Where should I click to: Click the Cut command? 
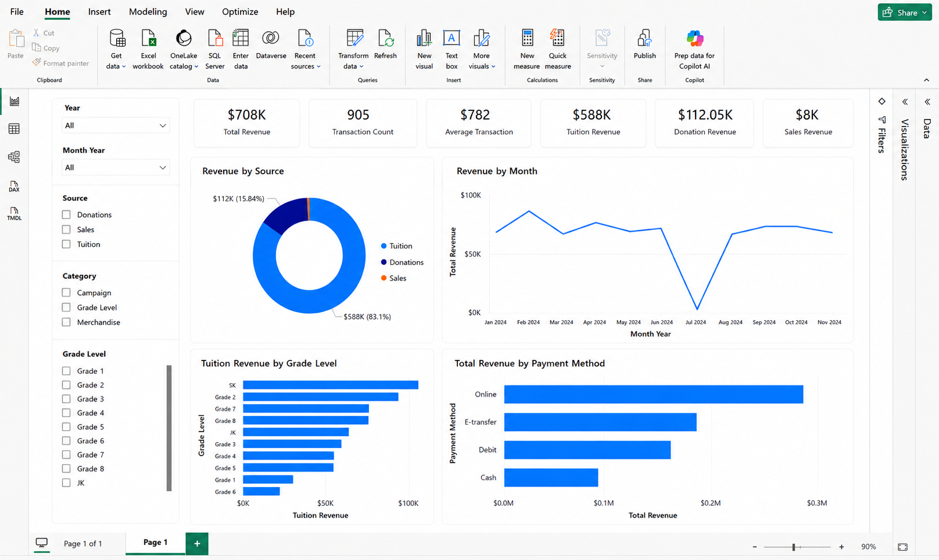[x=44, y=33]
